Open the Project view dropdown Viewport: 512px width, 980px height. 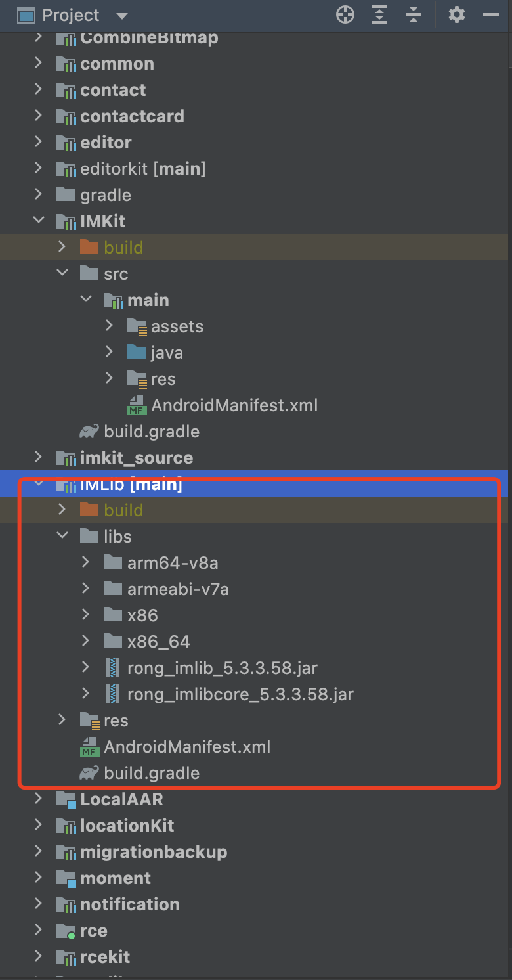[121, 16]
